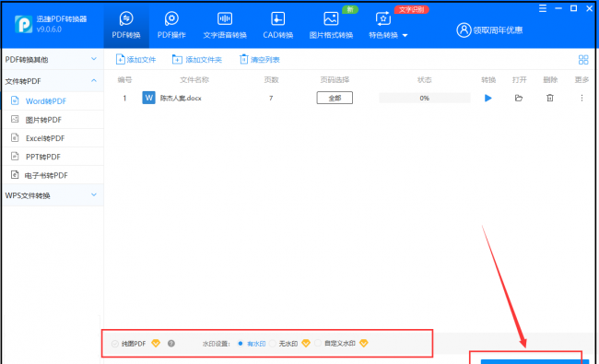Viewport: 599px width, 364px height.
Task: Open the 文字语音转换 tab
Action: [x=225, y=26]
